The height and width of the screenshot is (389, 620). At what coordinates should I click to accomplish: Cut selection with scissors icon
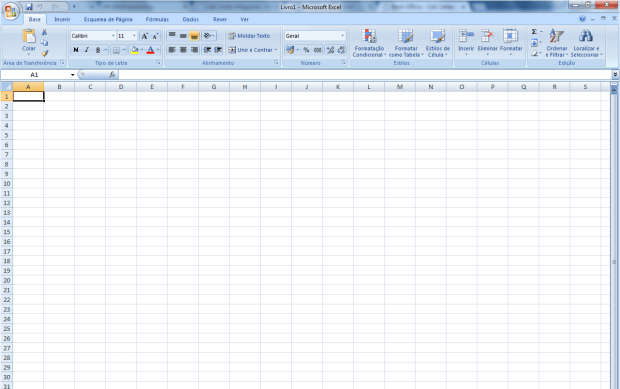coord(44,32)
